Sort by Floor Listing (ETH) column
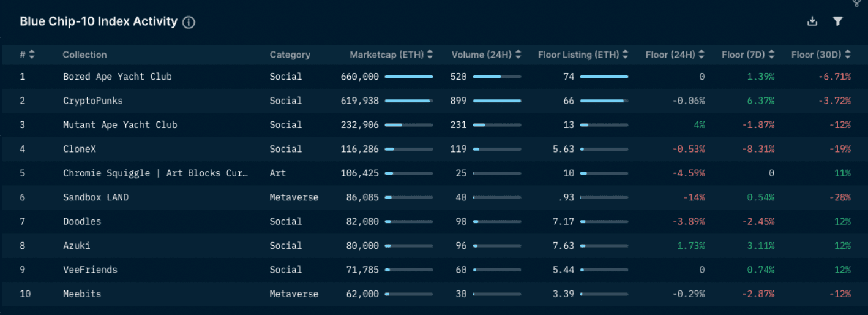The width and height of the screenshot is (868, 315). coord(625,55)
